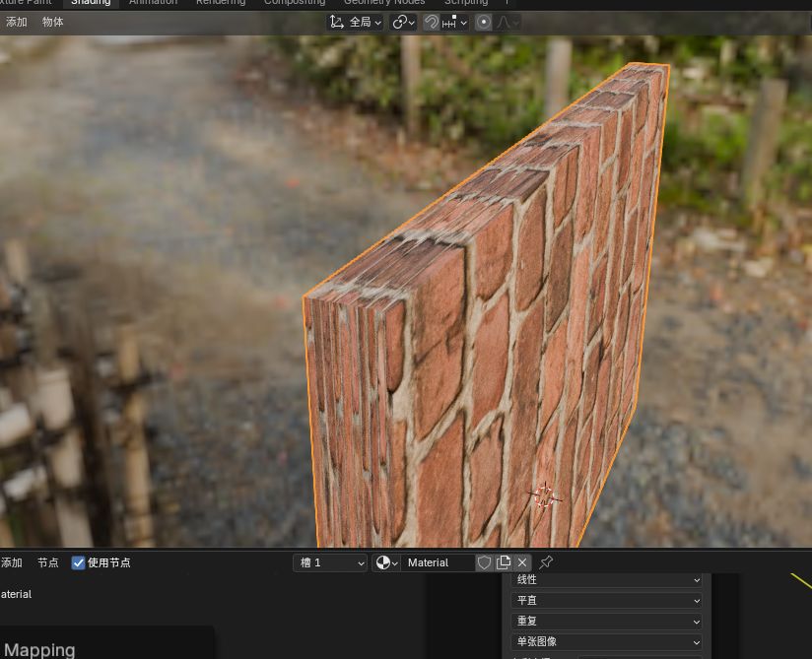Toggle fake user shield icon
This screenshot has width=812, height=659.
click(x=484, y=562)
